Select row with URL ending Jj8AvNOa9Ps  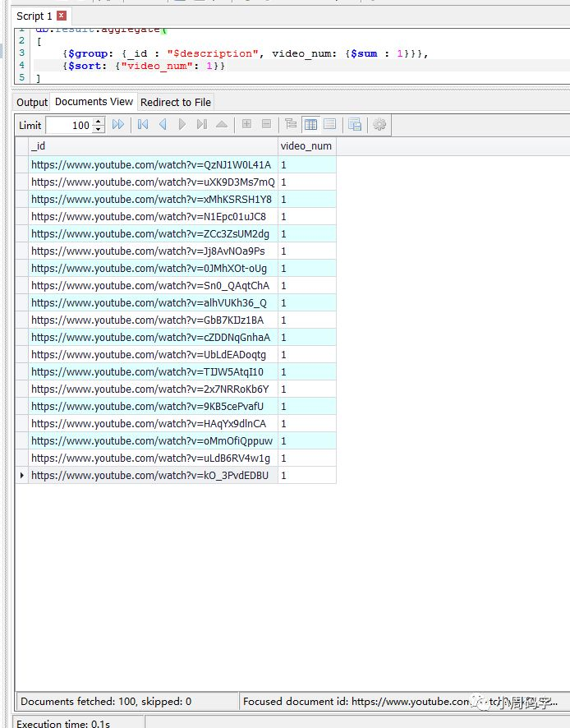coord(153,251)
